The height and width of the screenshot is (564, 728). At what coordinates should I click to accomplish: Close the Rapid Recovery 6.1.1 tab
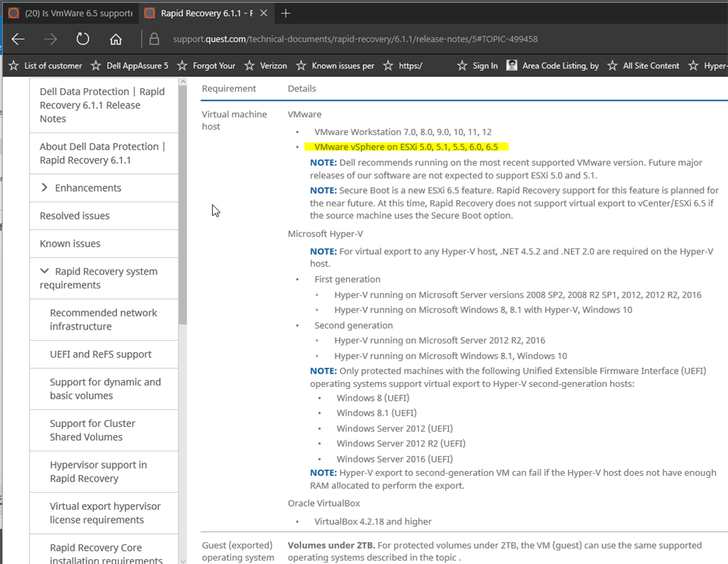264,13
